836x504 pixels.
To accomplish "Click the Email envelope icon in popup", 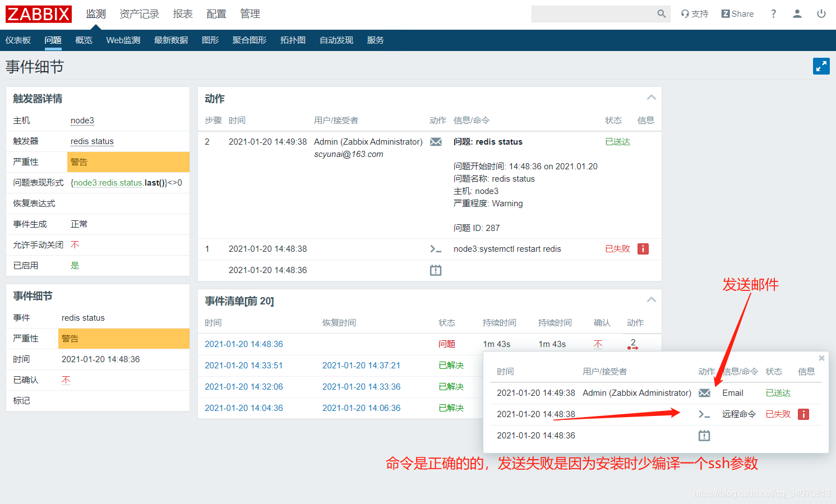I will coord(704,393).
